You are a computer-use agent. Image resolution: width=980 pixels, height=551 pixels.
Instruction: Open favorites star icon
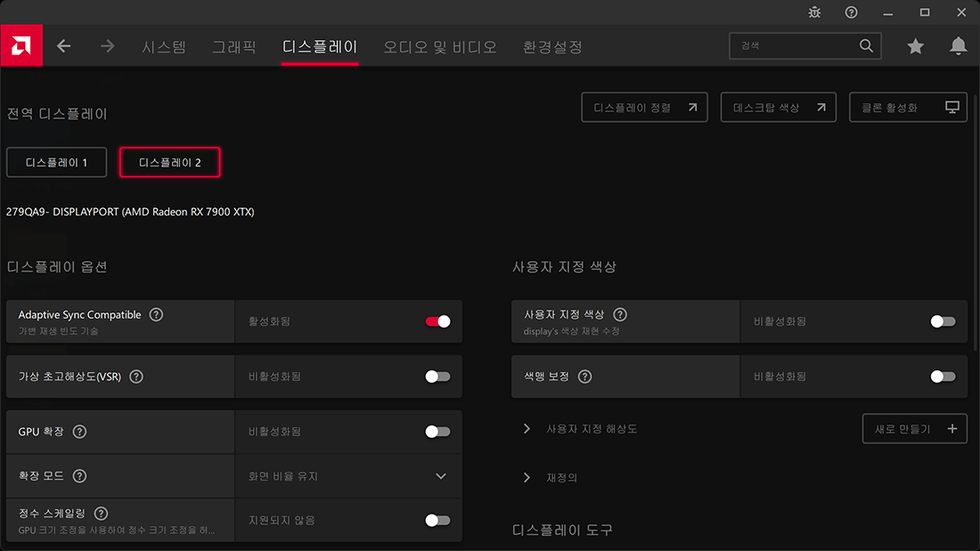click(x=915, y=46)
